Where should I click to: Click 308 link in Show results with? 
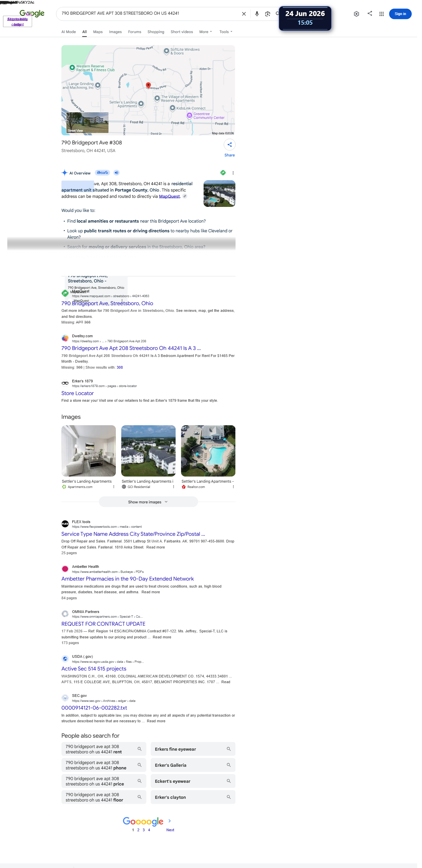(121, 371)
